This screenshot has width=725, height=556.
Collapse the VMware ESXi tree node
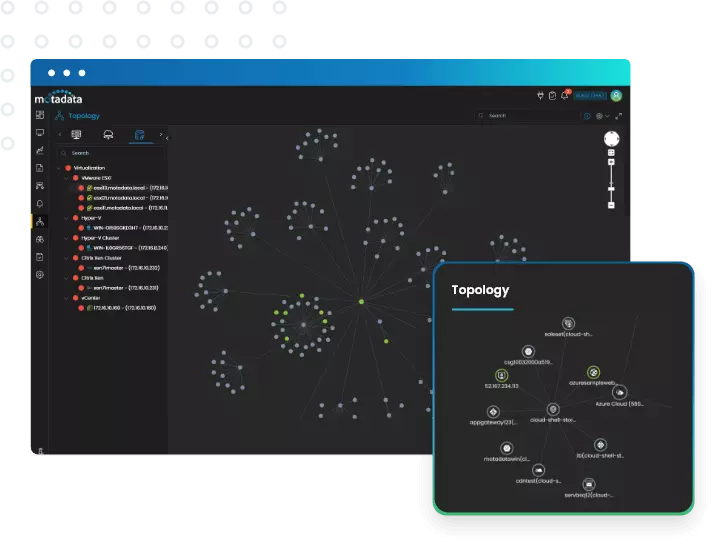point(67,178)
